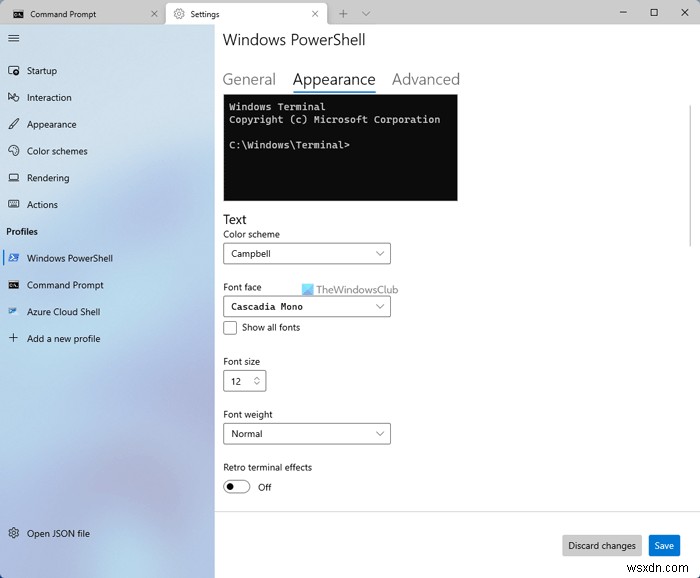Click the Command Prompt tab icon
This screenshot has width=700, height=578.
point(18,14)
